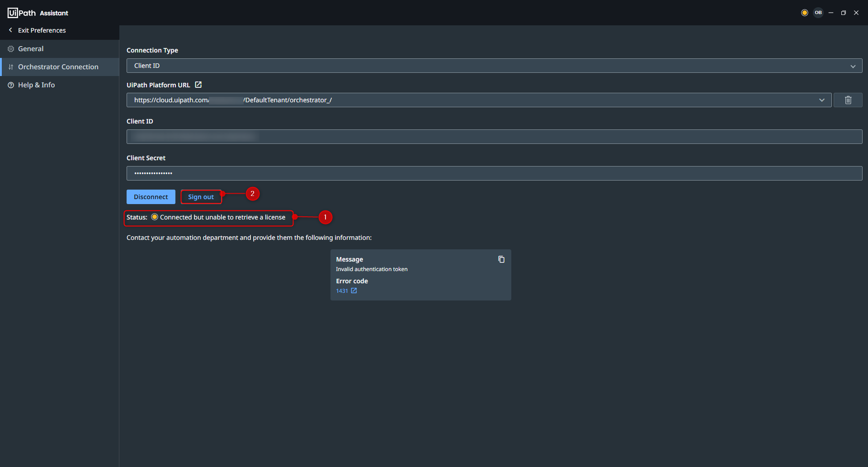Image resolution: width=868 pixels, height=467 pixels.
Task: Open the Help & Info tab
Action: tap(60, 85)
